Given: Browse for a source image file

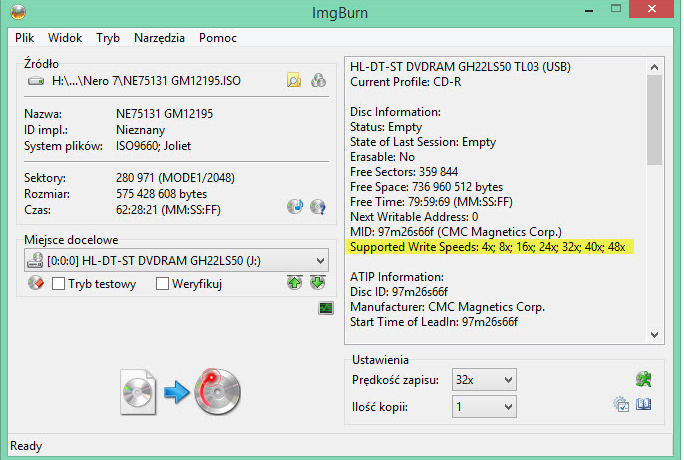Looking at the screenshot, I should point(294,80).
